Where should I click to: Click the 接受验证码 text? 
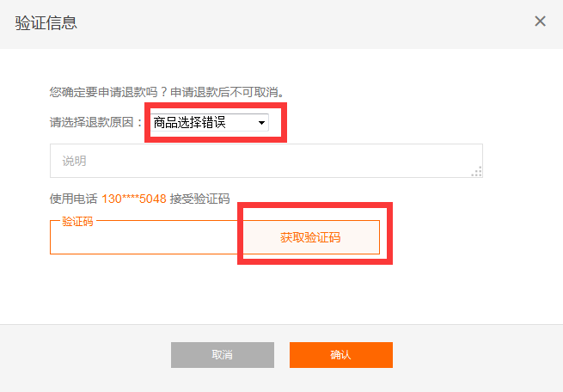pos(199,199)
